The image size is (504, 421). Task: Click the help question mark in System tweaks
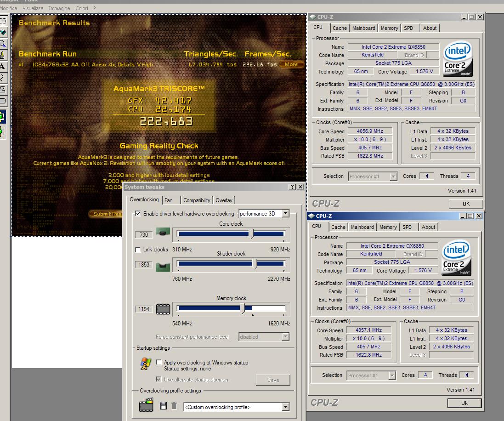(292, 187)
